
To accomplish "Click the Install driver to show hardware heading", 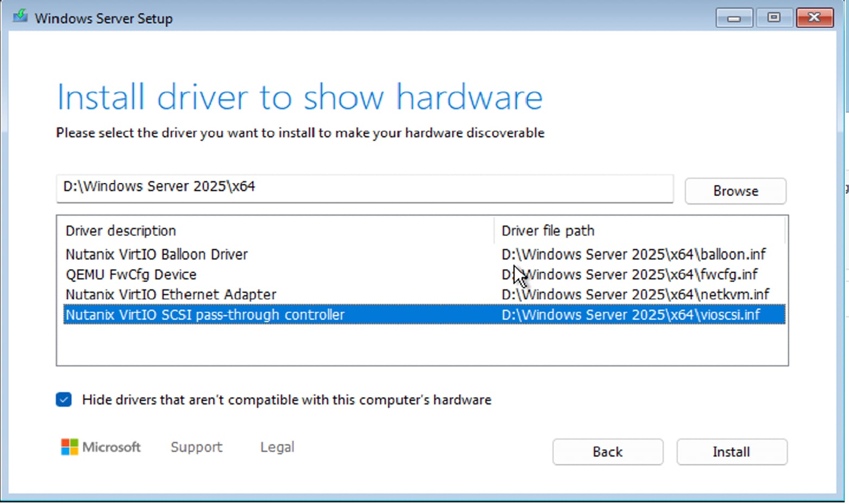I will pyautogui.click(x=299, y=97).
